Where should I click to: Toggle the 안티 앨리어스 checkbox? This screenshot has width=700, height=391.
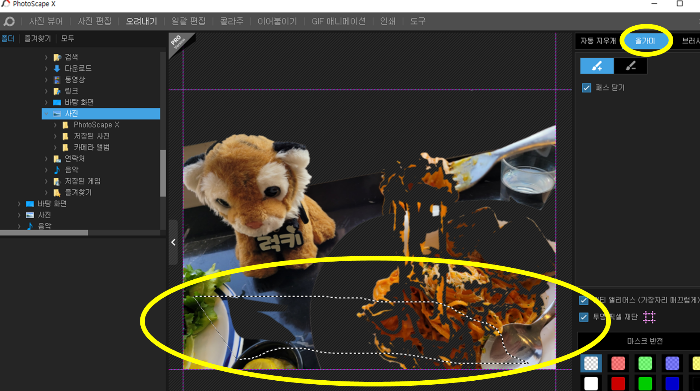click(583, 300)
